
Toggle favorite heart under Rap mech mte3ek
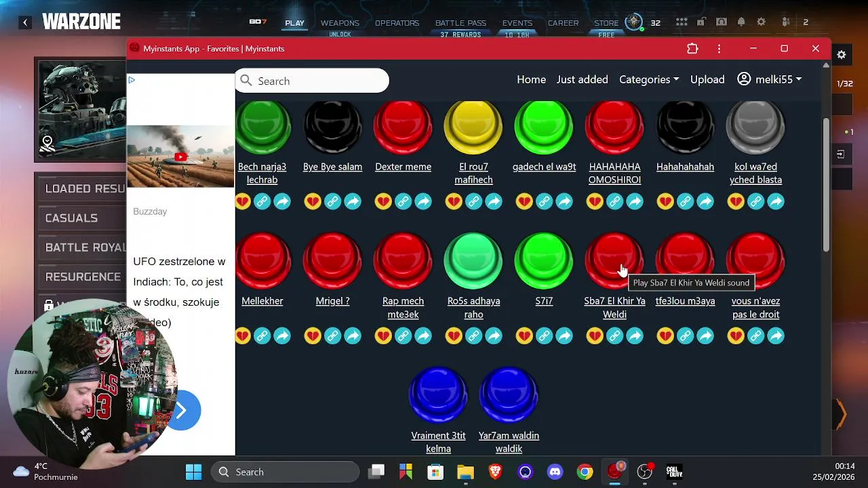[383, 335]
